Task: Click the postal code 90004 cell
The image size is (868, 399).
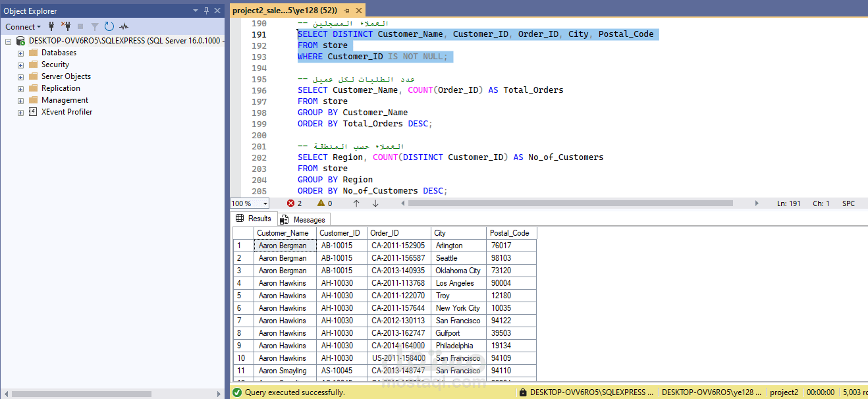Action: click(x=512, y=283)
